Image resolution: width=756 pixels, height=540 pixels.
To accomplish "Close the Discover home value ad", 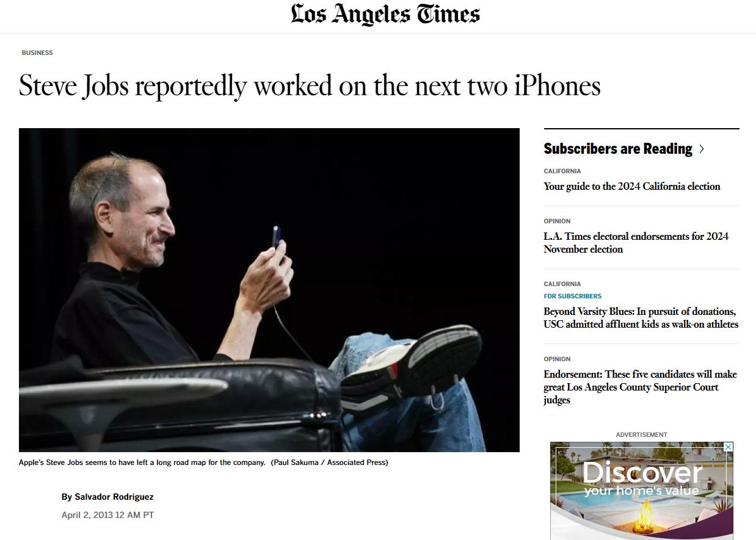I will pos(727,447).
